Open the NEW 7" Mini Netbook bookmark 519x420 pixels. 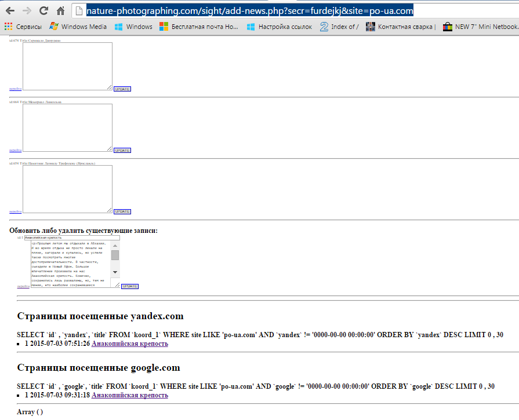[480, 27]
